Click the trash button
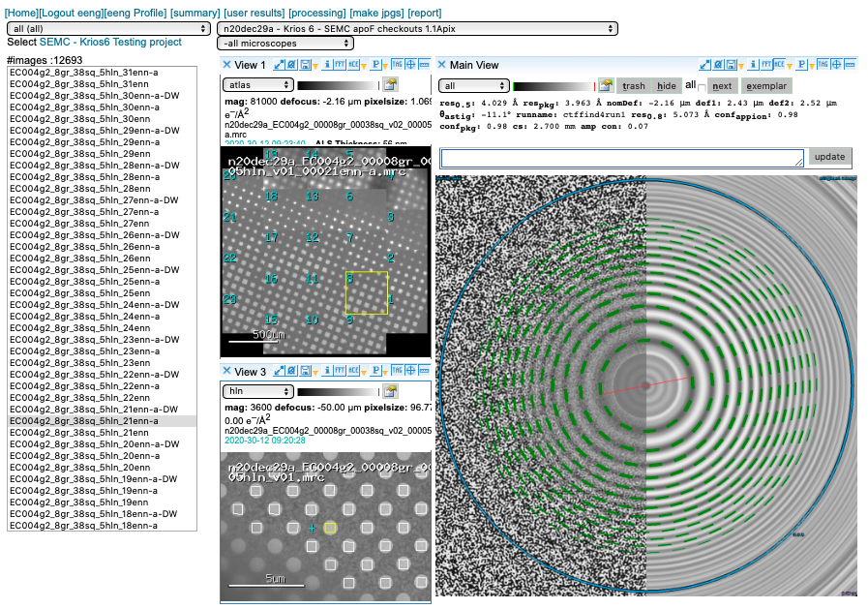 633,86
